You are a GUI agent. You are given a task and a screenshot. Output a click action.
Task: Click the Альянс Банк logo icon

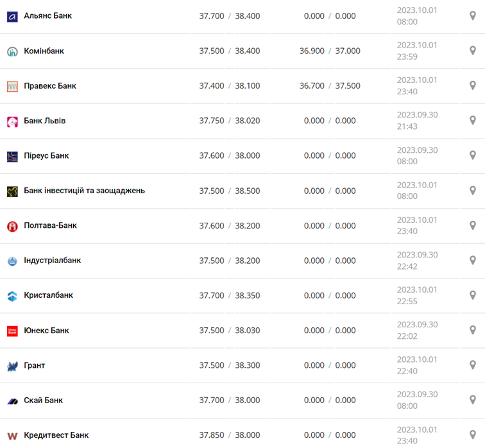click(12, 16)
